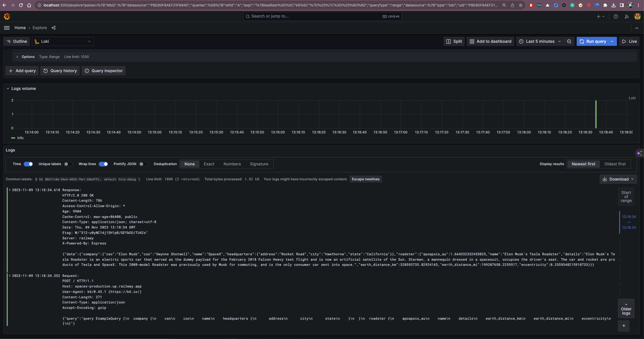Enable the Prettify JSON toggle
This screenshot has width=644, height=339.
(x=143, y=164)
